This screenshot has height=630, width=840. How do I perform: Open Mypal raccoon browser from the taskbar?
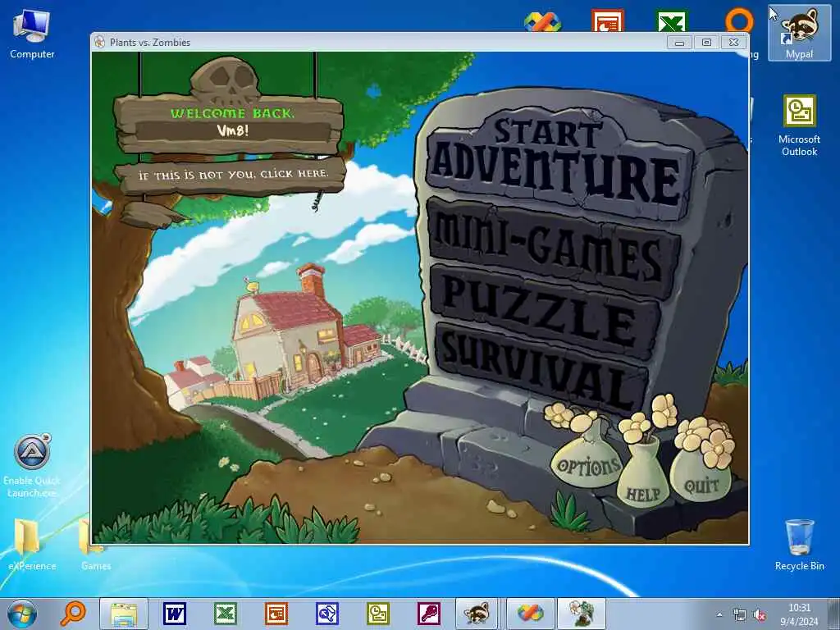(x=477, y=614)
